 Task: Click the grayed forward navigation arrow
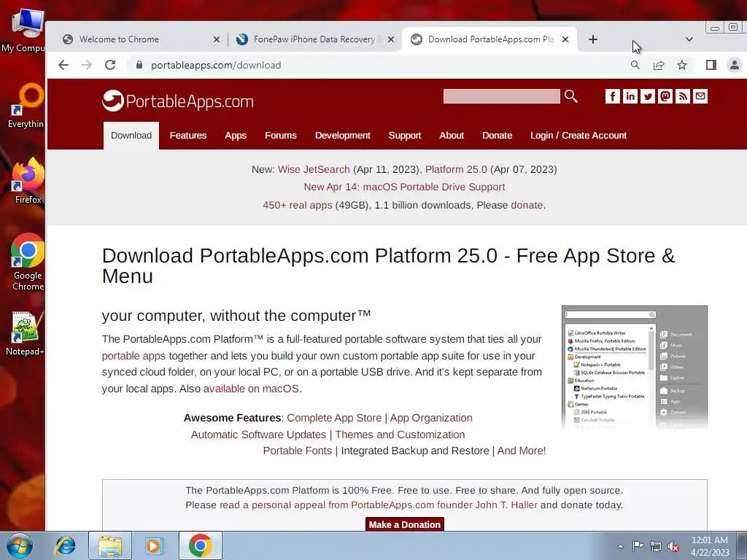coord(87,65)
